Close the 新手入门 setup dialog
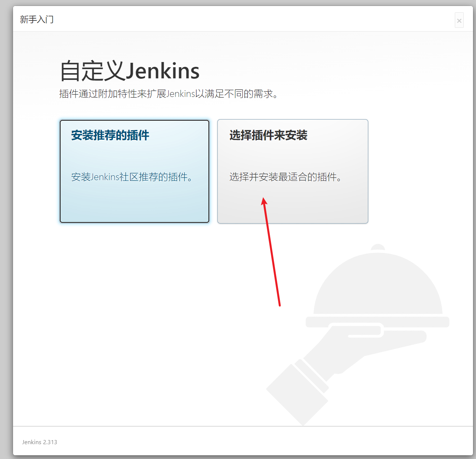This screenshot has height=459, width=476. coord(459,20)
